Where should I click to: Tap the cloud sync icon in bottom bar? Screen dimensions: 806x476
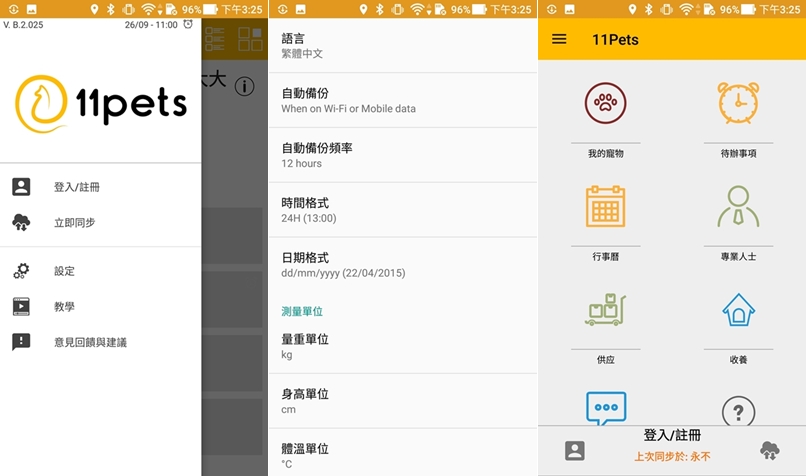tap(770, 450)
